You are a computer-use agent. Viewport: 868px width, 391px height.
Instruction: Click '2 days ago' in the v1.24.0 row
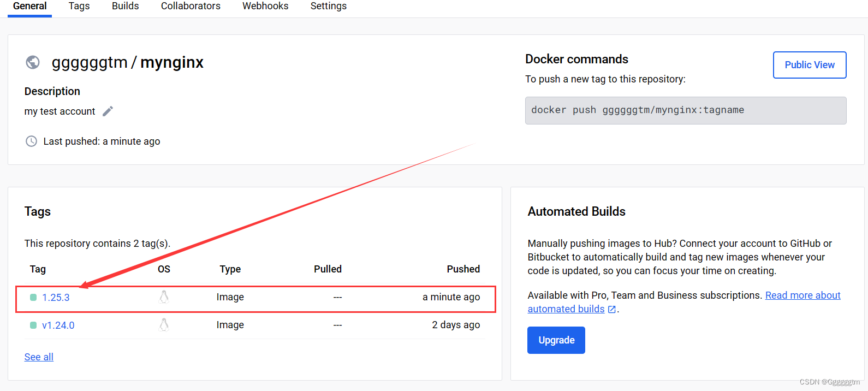pos(456,325)
